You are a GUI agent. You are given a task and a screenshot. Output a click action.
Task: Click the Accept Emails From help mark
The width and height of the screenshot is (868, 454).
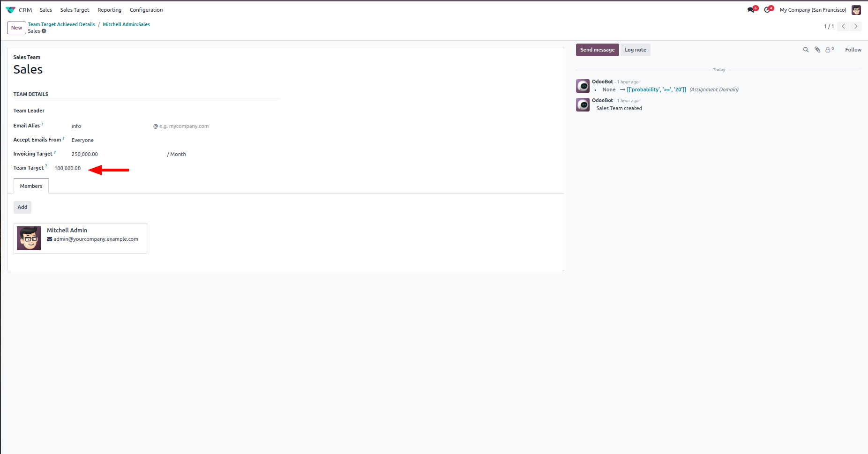point(63,138)
